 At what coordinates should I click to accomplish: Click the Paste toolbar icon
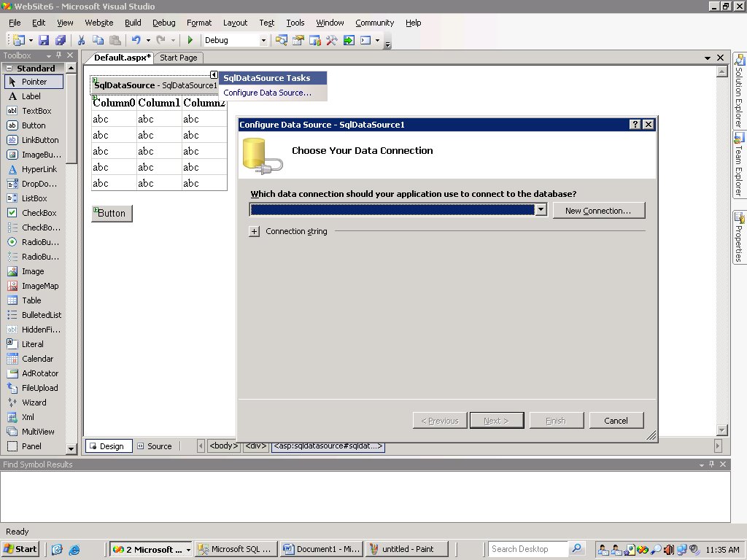pyautogui.click(x=115, y=41)
